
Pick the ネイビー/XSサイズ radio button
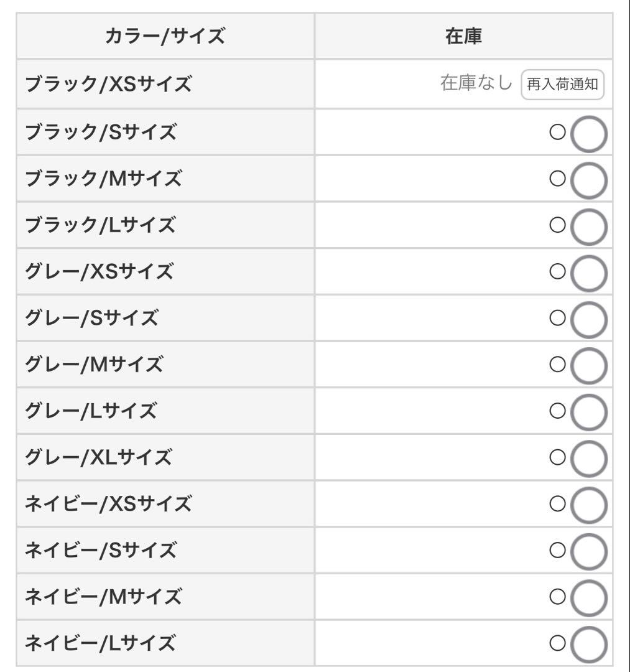click(x=588, y=505)
